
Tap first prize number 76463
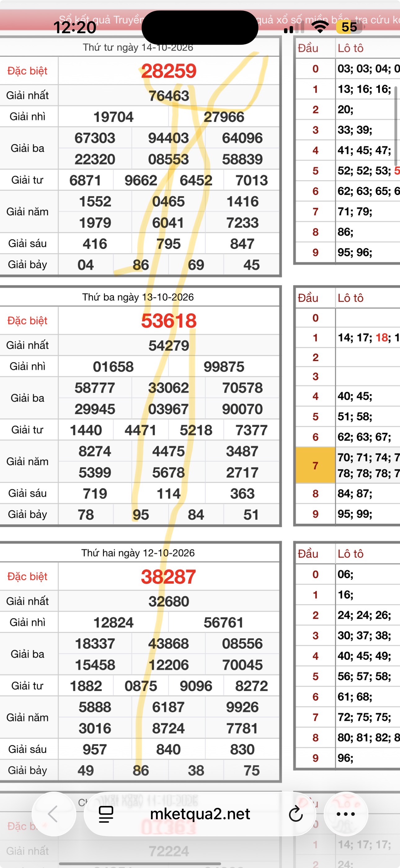(x=169, y=96)
